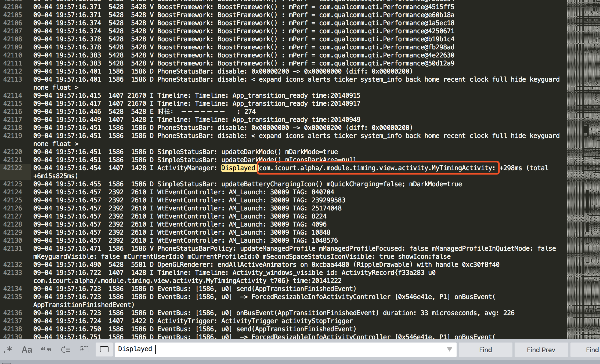Viewport: 600px width, 364px height.
Task: Click line number 42104 in gutter
Action: (x=13, y=7)
